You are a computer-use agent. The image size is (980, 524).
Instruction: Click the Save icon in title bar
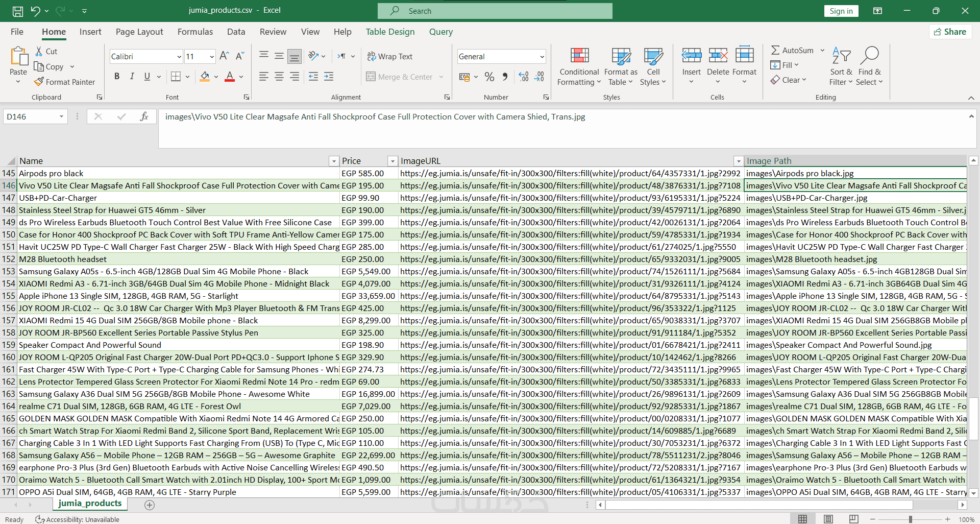pyautogui.click(x=18, y=11)
